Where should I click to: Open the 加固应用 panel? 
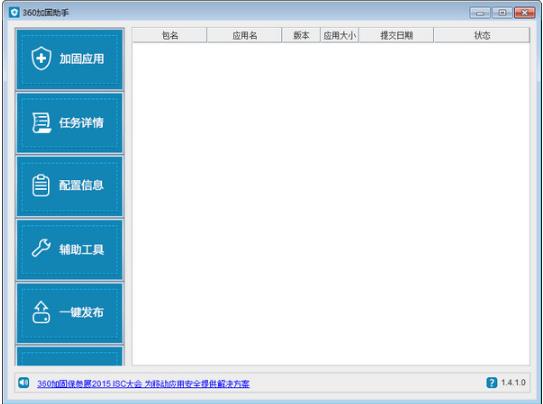click(x=70, y=60)
